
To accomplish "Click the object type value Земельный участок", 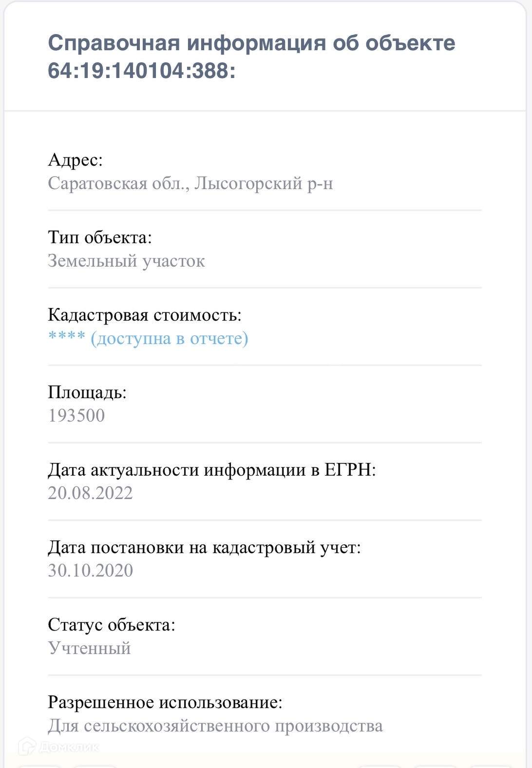I will click(x=126, y=261).
